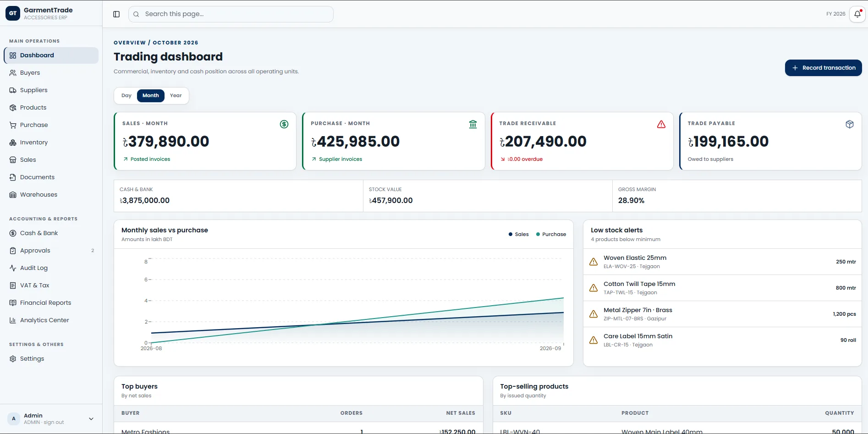
Task: Click the GT GarmentTrade logo
Action: tap(13, 13)
